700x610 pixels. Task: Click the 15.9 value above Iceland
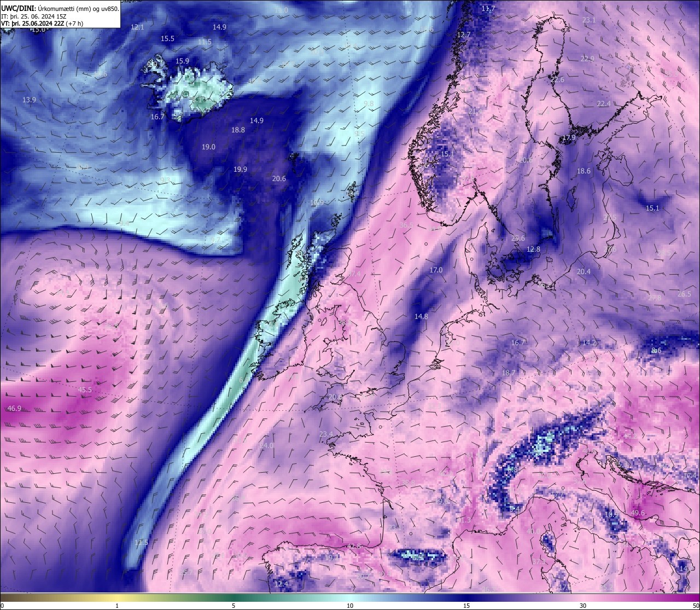182,61
